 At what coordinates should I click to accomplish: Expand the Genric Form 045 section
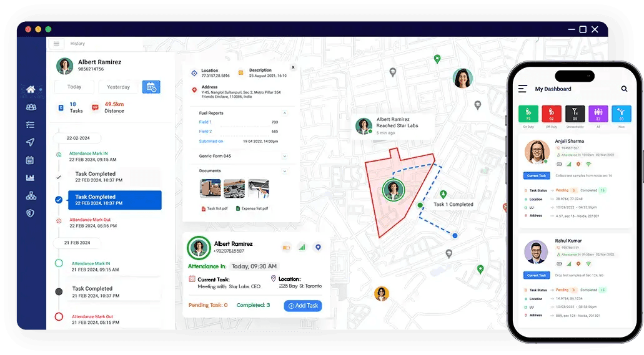coord(285,156)
